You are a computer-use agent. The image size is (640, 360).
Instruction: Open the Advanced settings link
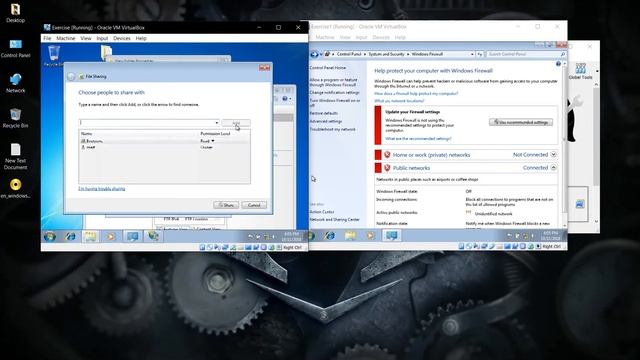[x=326, y=121]
